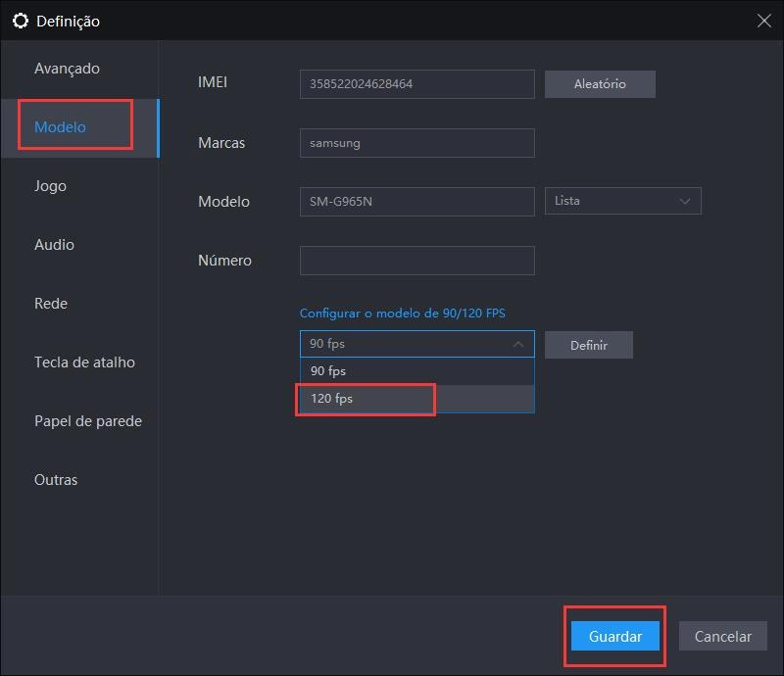Open the Audio settings tab
Screen dimensions: 784x676
pos(54,245)
